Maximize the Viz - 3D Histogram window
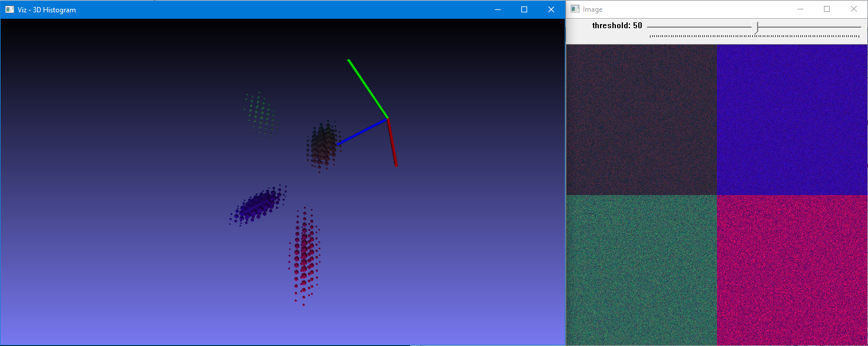Screen dimensions: 868x346 point(524,9)
